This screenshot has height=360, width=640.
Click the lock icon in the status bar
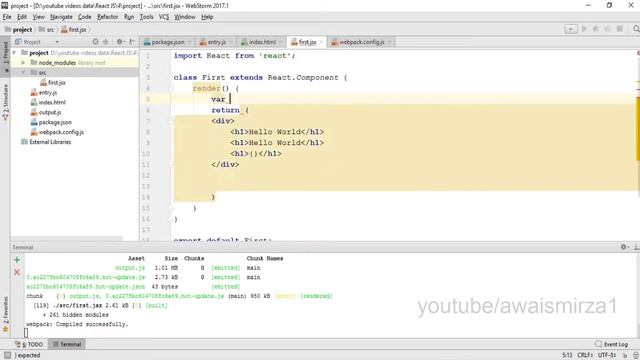(x=625, y=356)
